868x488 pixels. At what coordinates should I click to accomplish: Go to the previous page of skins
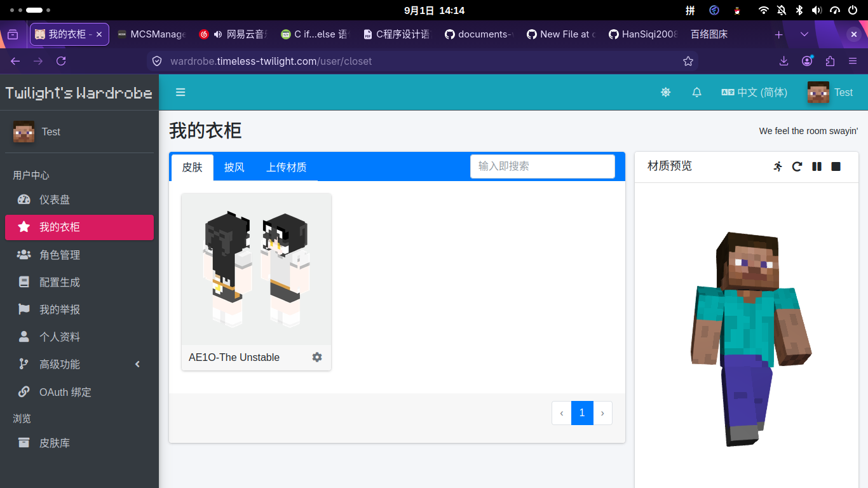[562, 413]
